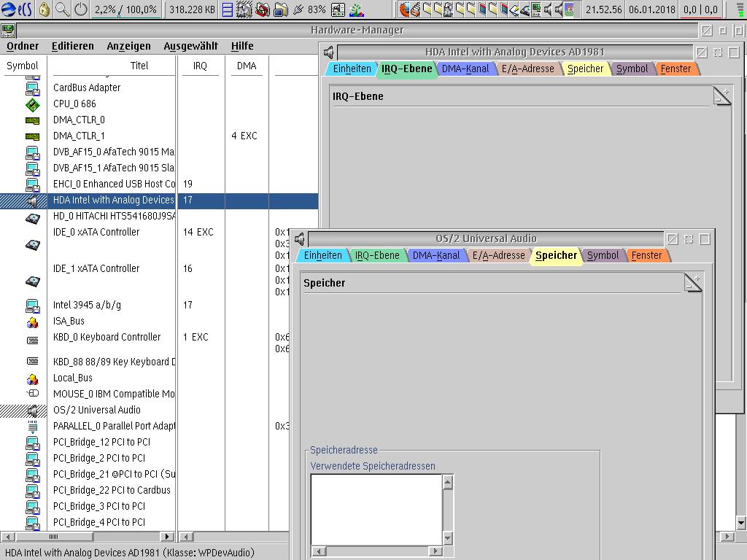Click the padlock lockup icon in top bar

pyautogui.click(x=44, y=9)
